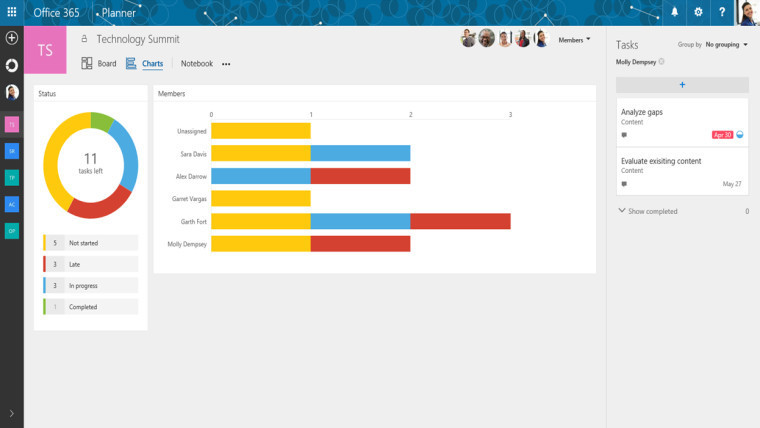Open the Planner hub circle icon

pos(12,65)
